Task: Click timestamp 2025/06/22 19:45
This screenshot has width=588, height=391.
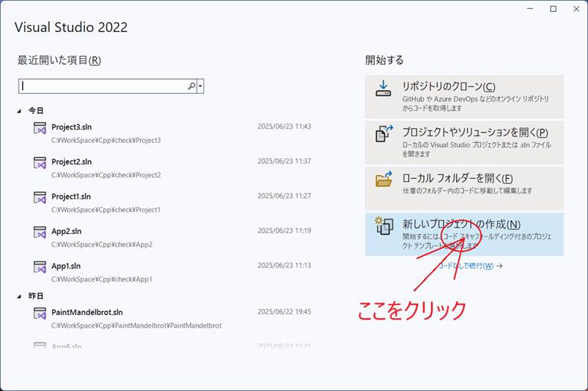Action: (x=284, y=311)
